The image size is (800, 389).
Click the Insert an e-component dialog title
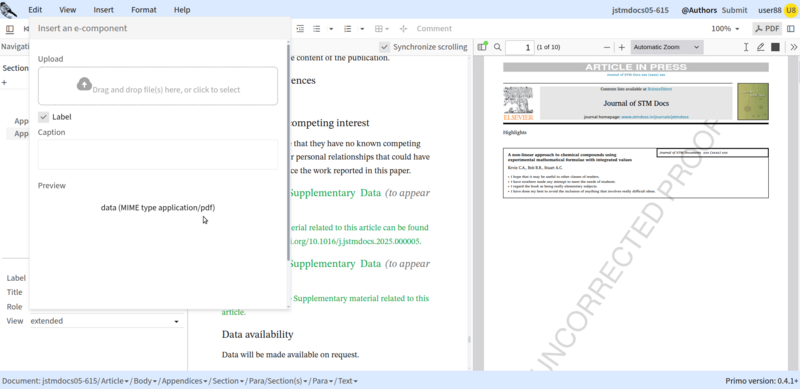pyautogui.click(x=82, y=29)
